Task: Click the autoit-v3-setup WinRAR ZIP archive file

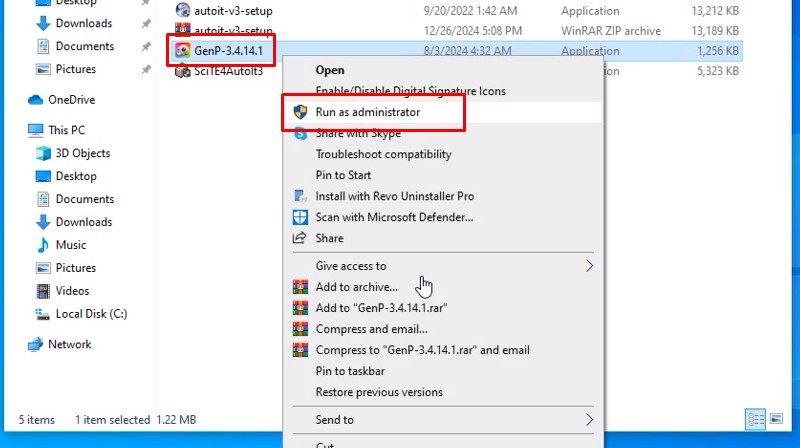Action: click(230, 30)
